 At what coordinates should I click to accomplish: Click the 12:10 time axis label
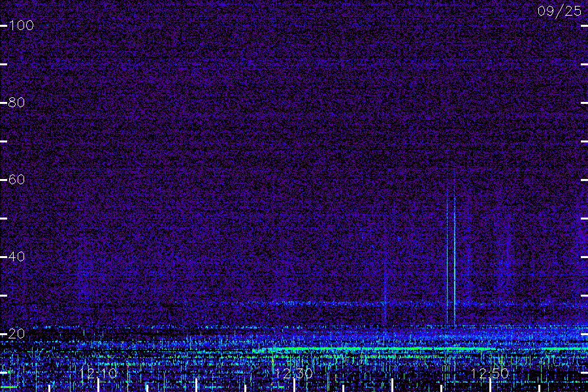tap(98, 374)
